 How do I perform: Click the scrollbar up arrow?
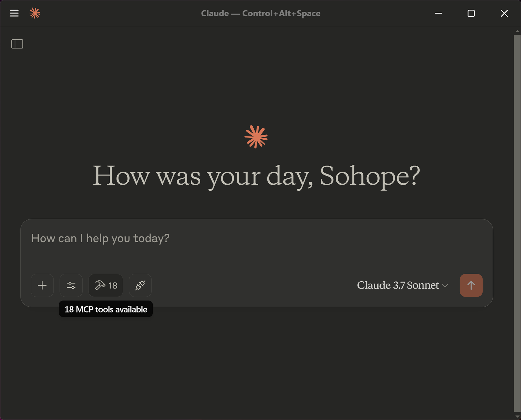(517, 31)
